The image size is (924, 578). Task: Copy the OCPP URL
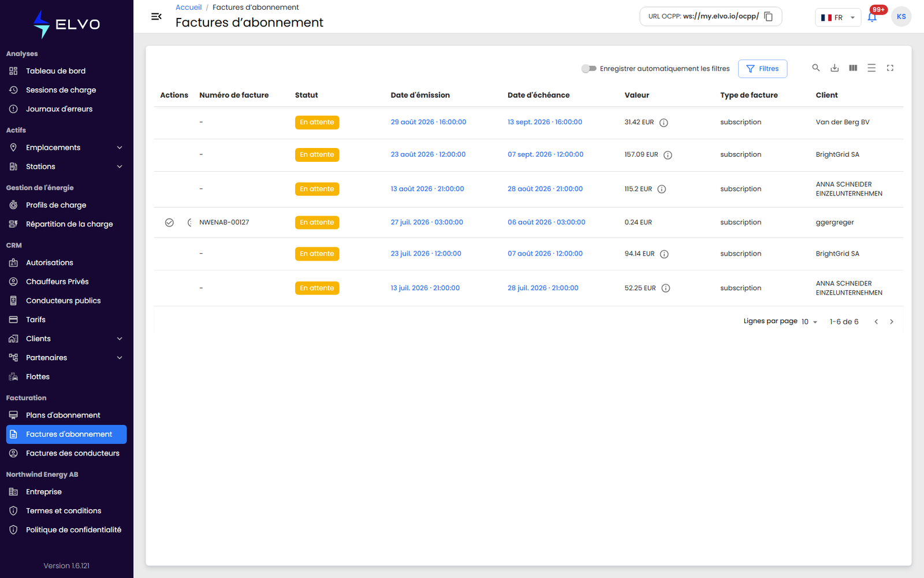point(768,16)
